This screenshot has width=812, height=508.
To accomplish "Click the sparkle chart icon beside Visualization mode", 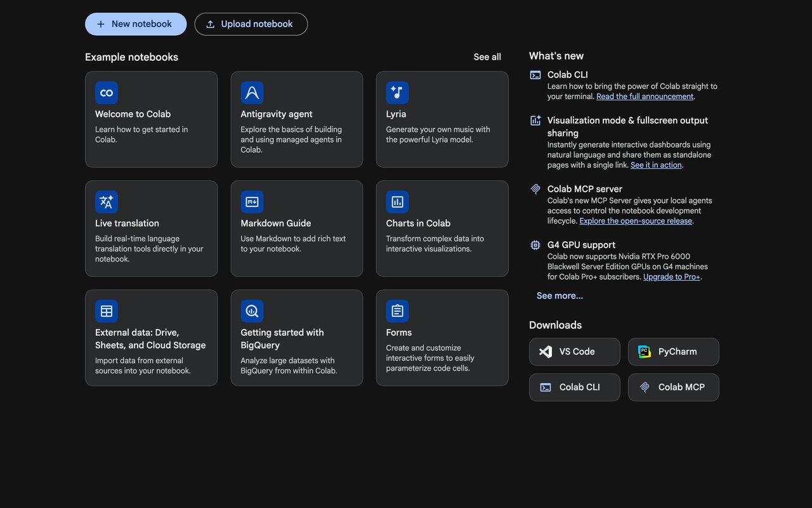I will click(x=535, y=121).
